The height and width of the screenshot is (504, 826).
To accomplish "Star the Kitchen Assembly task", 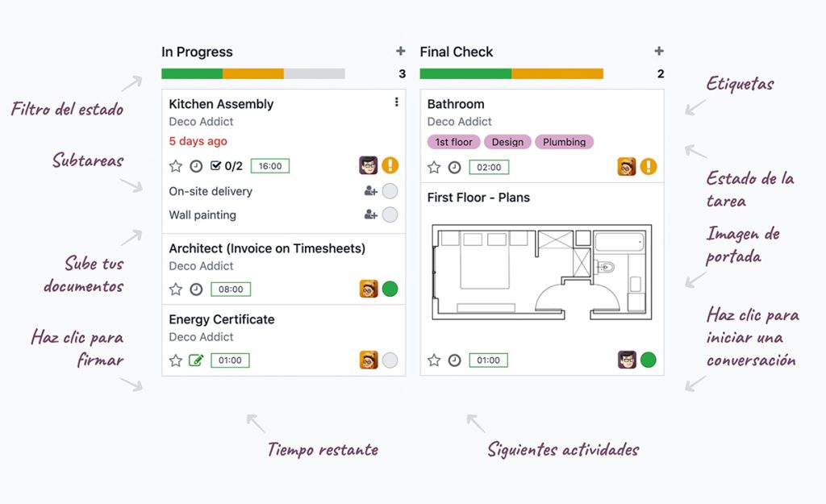I will coord(175,166).
